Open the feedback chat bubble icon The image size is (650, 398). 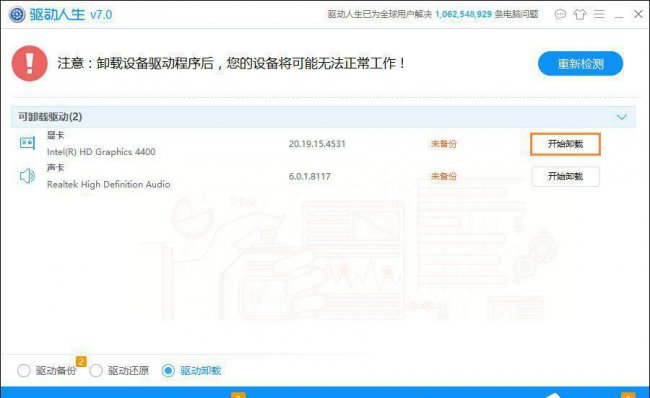click(x=560, y=15)
